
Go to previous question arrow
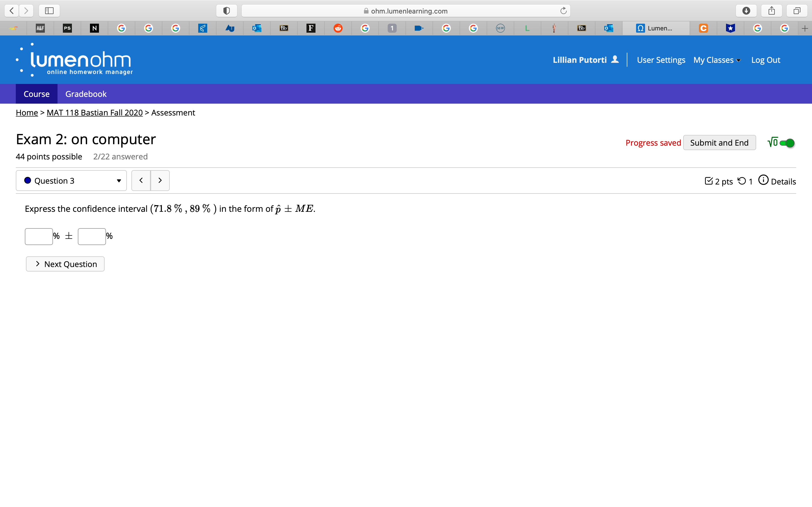pos(141,180)
